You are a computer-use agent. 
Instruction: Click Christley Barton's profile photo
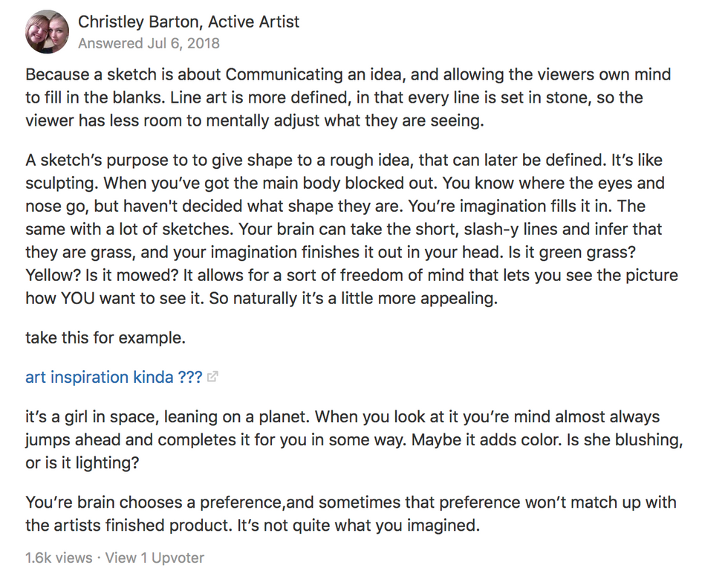47,31
